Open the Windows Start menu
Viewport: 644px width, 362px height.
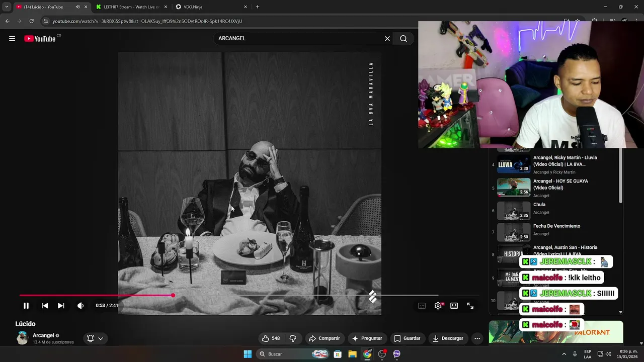point(248,354)
